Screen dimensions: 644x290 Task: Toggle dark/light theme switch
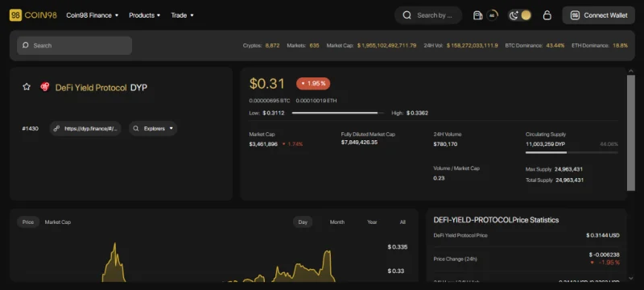coord(519,15)
